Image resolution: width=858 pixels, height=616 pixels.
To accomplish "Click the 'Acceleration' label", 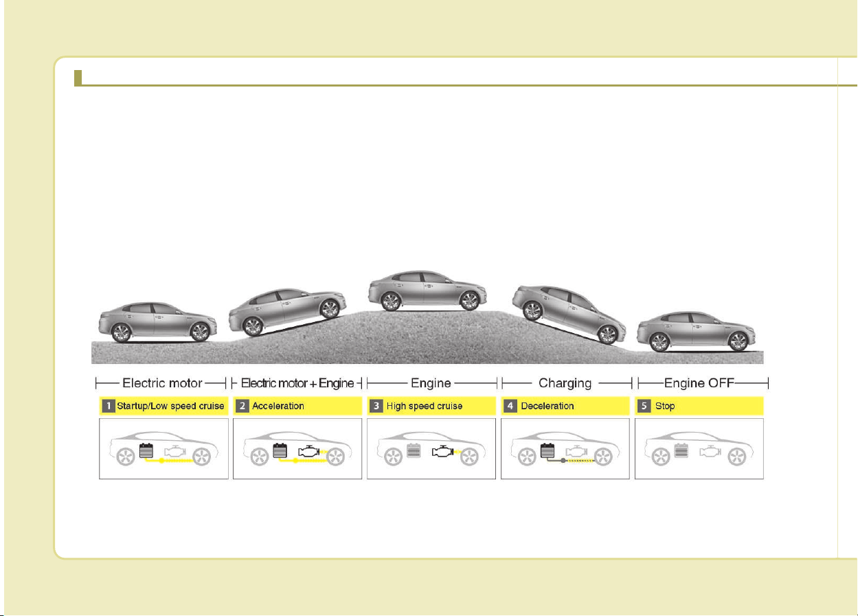I will click(x=278, y=406).
